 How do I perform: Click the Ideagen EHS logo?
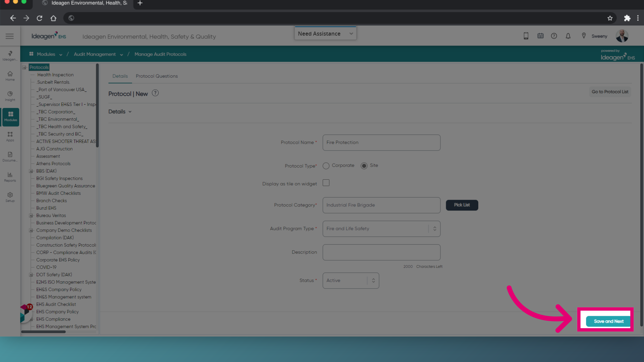[49, 36]
